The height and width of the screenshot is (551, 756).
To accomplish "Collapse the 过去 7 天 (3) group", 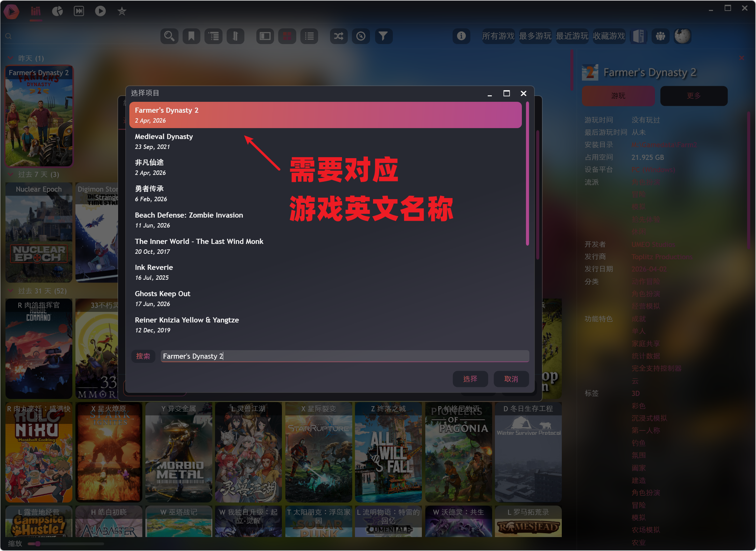I will [11, 175].
